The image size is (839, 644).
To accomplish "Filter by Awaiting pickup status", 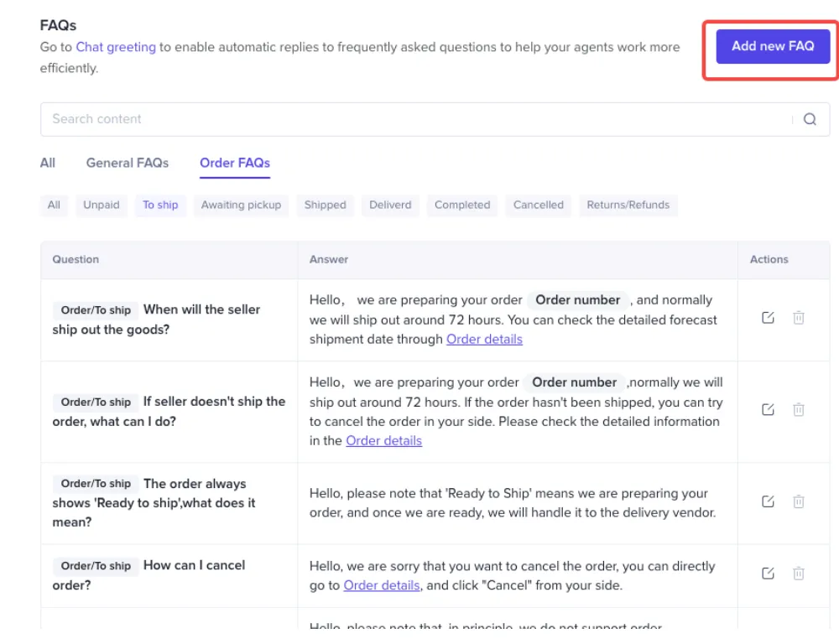I will pyautogui.click(x=241, y=205).
